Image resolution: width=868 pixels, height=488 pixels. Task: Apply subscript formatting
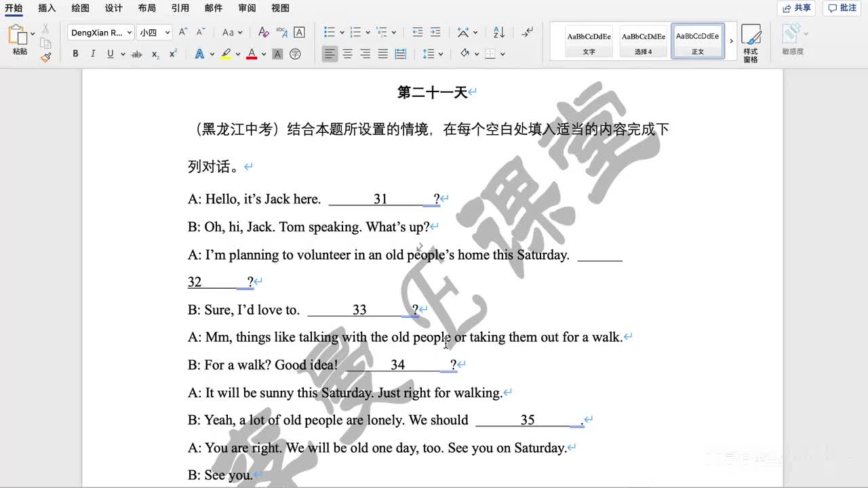point(155,54)
